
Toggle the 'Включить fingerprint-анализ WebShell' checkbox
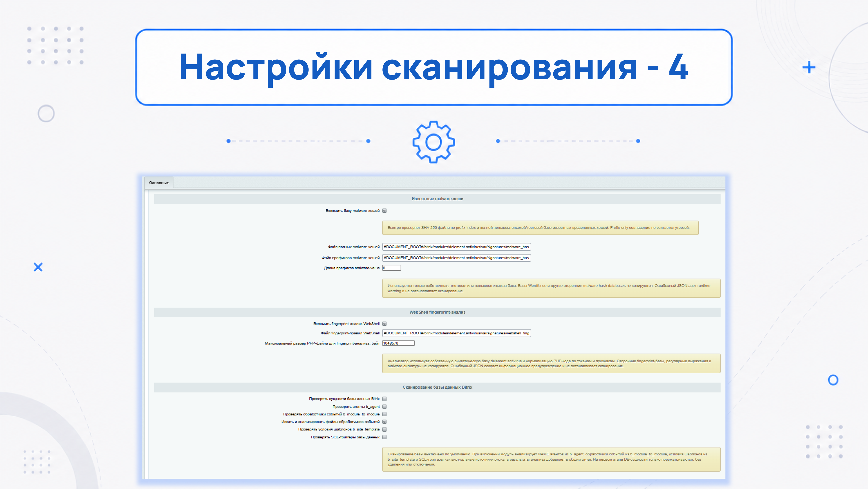(385, 324)
